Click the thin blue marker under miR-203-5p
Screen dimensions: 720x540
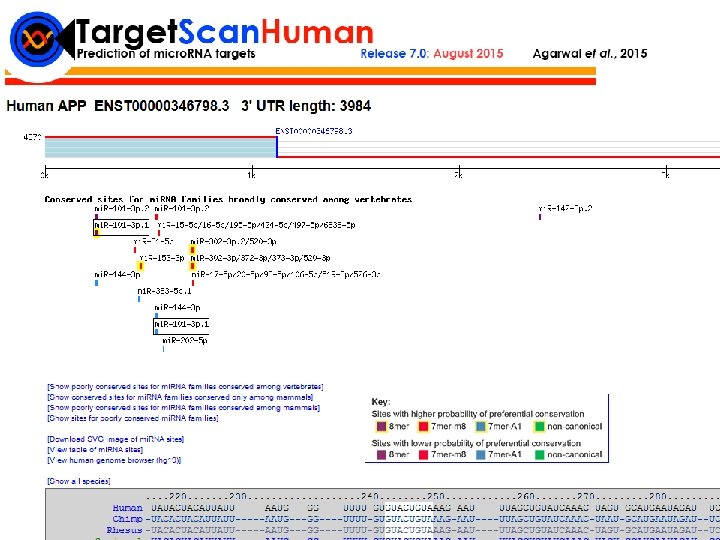pyautogui.click(x=163, y=349)
